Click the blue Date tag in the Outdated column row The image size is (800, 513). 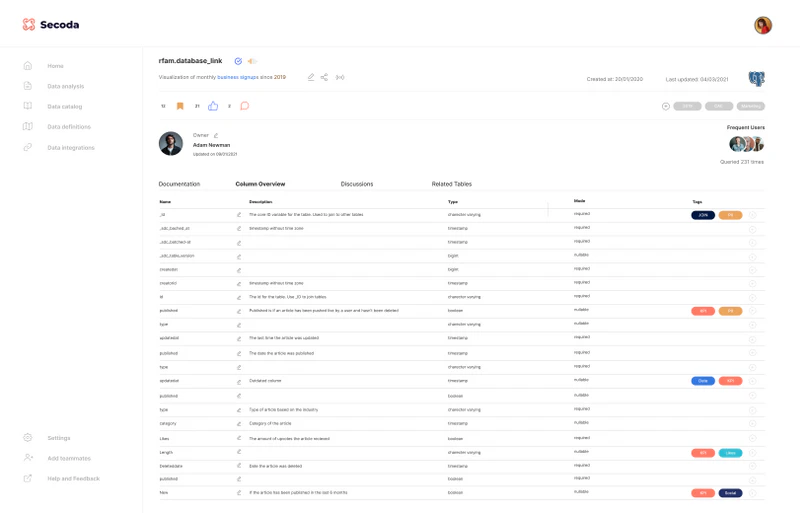[x=703, y=381]
